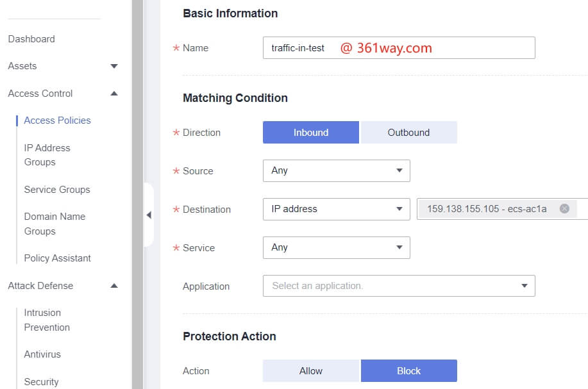Collapse the sidebar using the arrow handle
The height and width of the screenshot is (389, 588).
[x=149, y=215]
